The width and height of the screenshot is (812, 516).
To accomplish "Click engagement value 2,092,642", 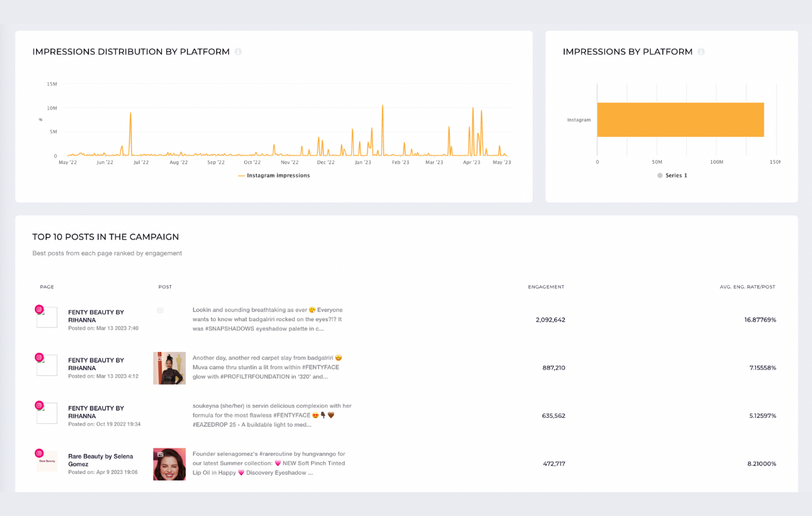I will 550,320.
